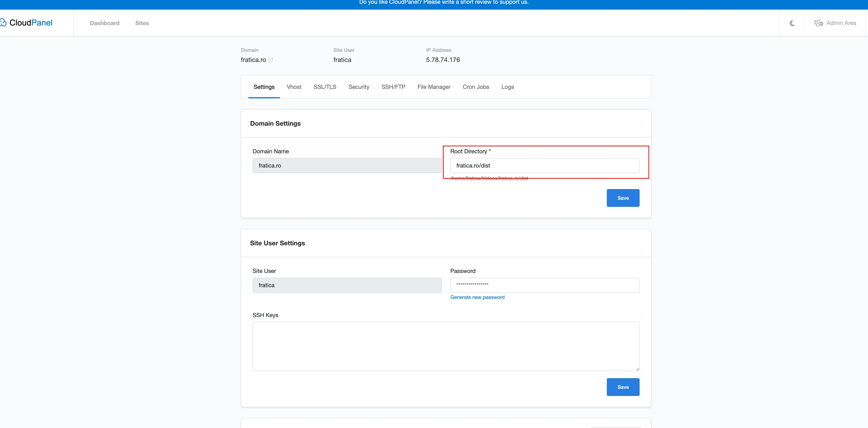The image size is (868, 428).
Task: Open the fratica.ro external link icon
Action: pyautogui.click(x=271, y=60)
